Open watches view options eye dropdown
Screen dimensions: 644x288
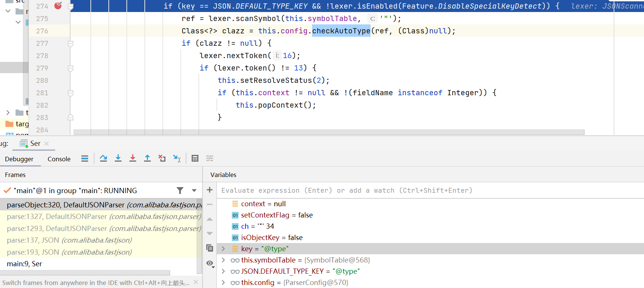click(210, 264)
